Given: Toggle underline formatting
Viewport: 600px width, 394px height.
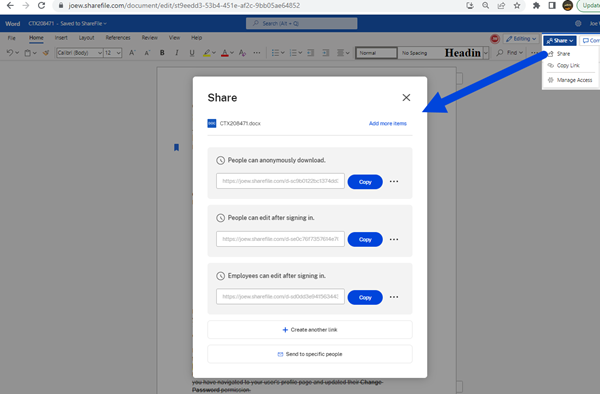Looking at the screenshot, I should pyautogui.click(x=192, y=53).
